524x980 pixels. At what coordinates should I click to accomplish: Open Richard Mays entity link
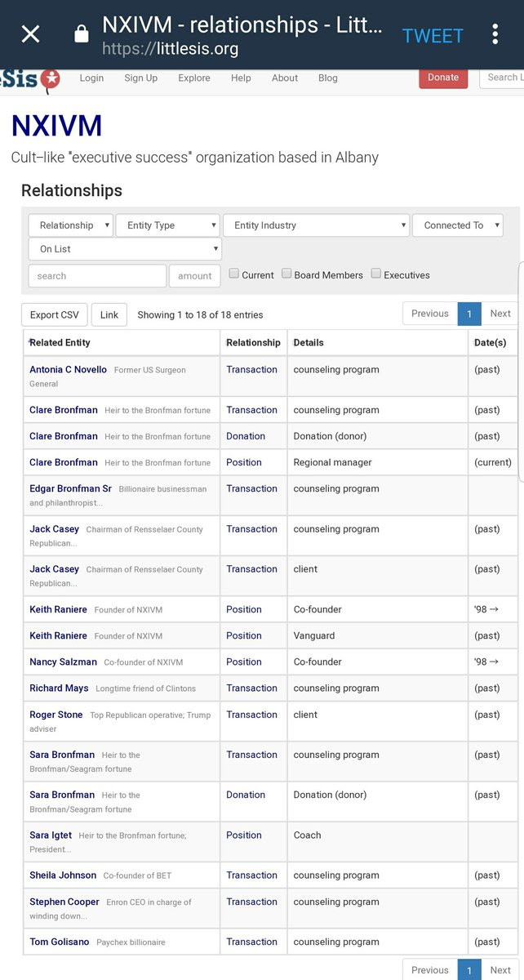[x=59, y=688]
